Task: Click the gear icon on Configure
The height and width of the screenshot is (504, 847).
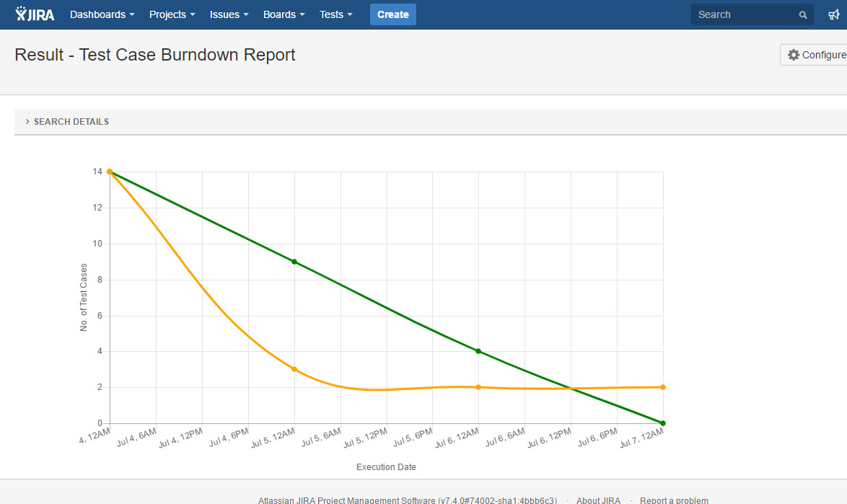Action: tap(794, 55)
